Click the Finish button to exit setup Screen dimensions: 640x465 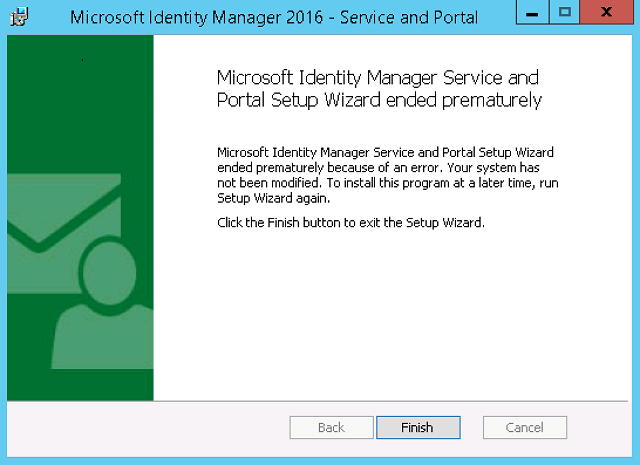click(418, 427)
